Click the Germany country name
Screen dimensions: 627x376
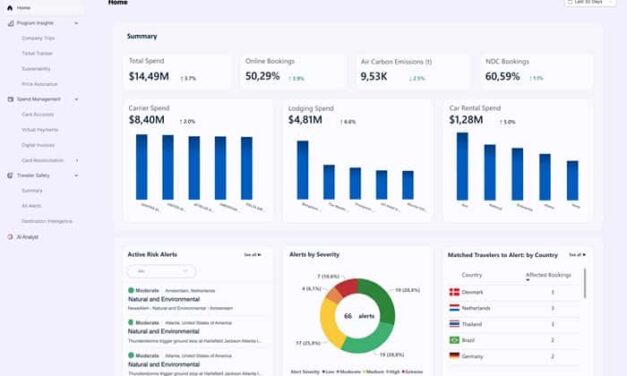(x=472, y=356)
